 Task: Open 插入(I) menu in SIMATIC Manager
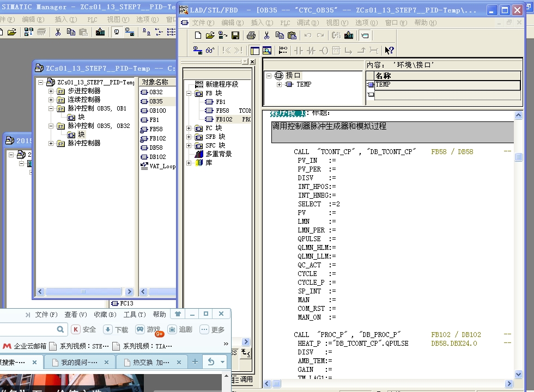click(x=66, y=20)
